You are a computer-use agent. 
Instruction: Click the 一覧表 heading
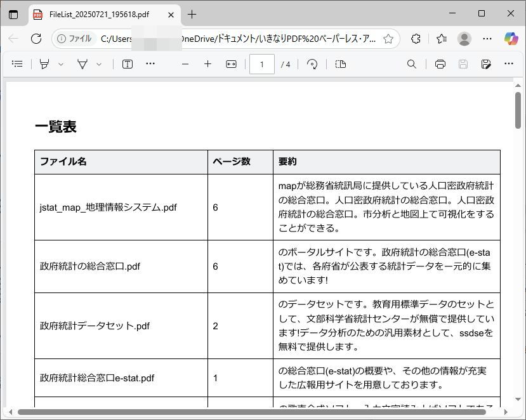click(56, 127)
